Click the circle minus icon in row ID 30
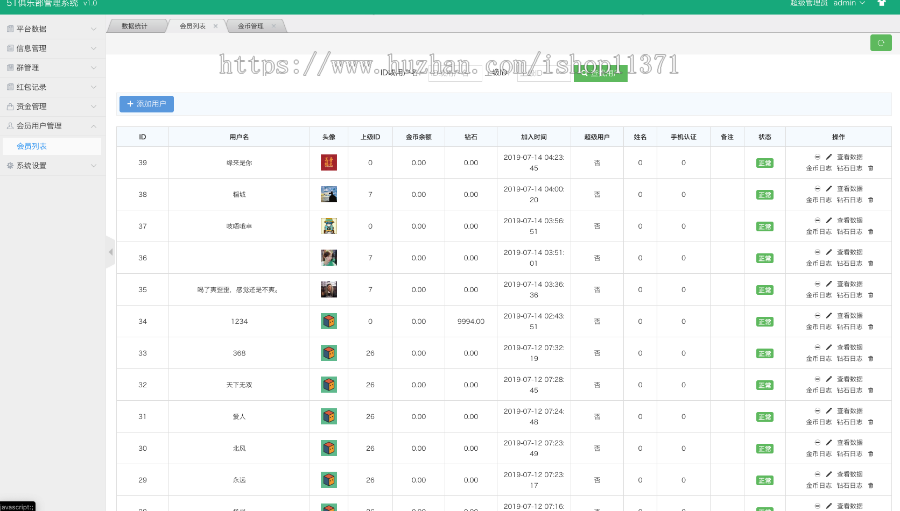900x511 pixels. point(817,442)
